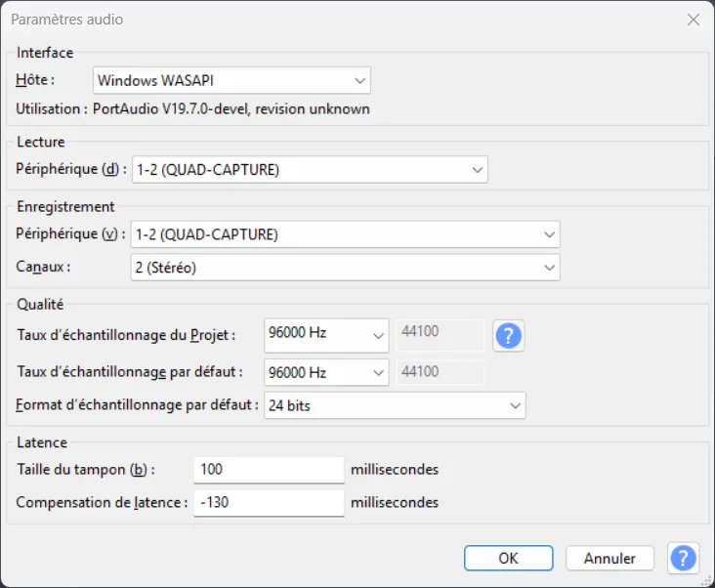This screenshot has height=588, width=715.
Task: Click 'Taux d'échantillonnage du Projet' label
Action: (x=126, y=335)
